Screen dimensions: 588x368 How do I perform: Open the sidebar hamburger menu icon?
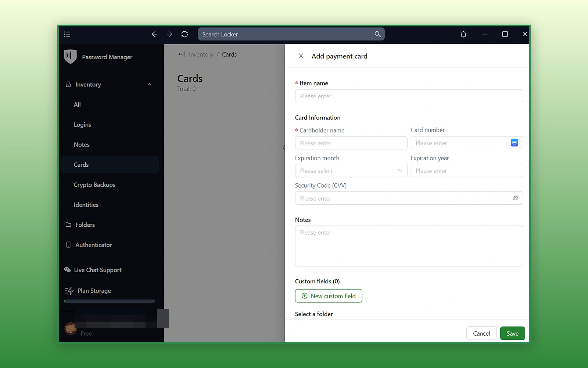(x=67, y=34)
